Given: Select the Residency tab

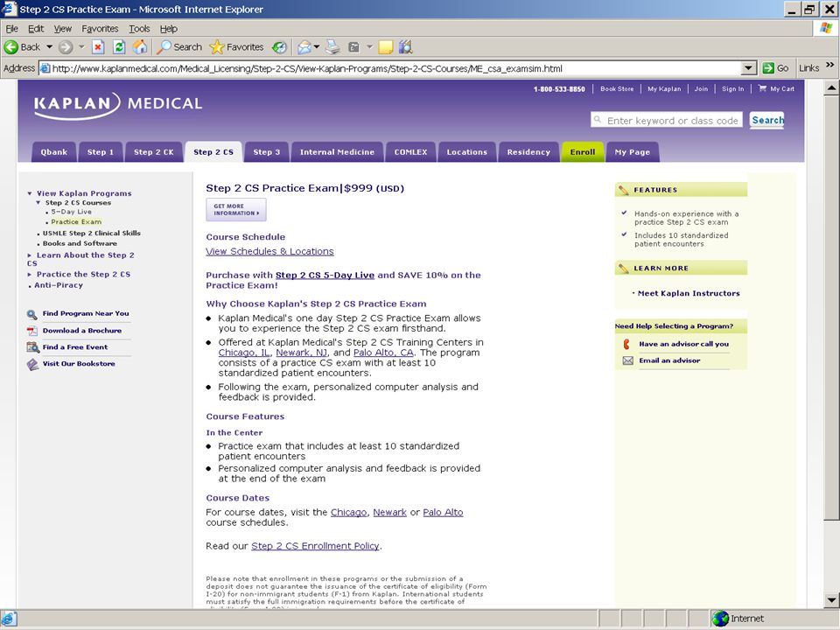Looking at the screenshot, I should [x=528, y=152].
